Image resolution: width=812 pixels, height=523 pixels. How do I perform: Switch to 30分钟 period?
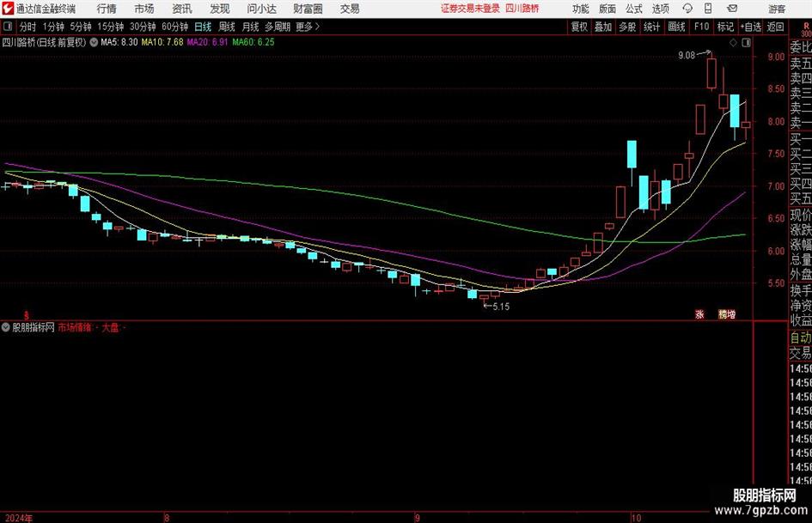(143, 27)
